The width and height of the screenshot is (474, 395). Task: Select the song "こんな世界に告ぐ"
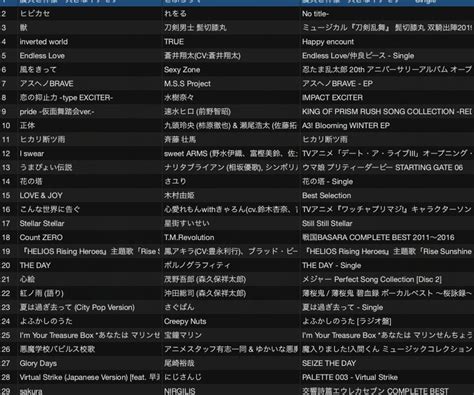[x=50, y=209]
